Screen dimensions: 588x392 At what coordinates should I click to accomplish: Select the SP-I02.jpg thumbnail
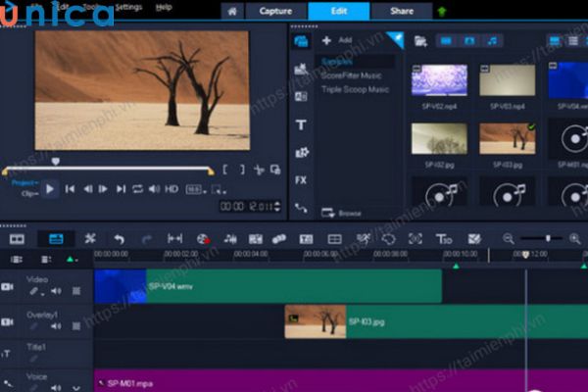point(439,139)
